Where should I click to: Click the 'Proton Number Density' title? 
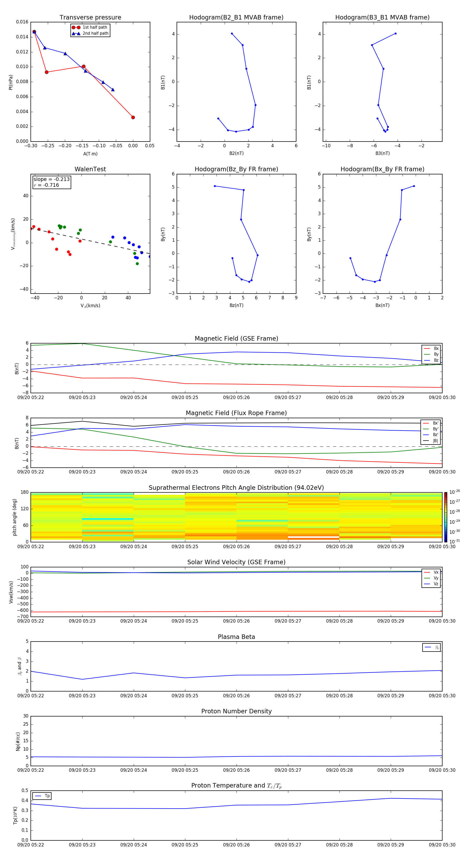[x=236, y=711]
